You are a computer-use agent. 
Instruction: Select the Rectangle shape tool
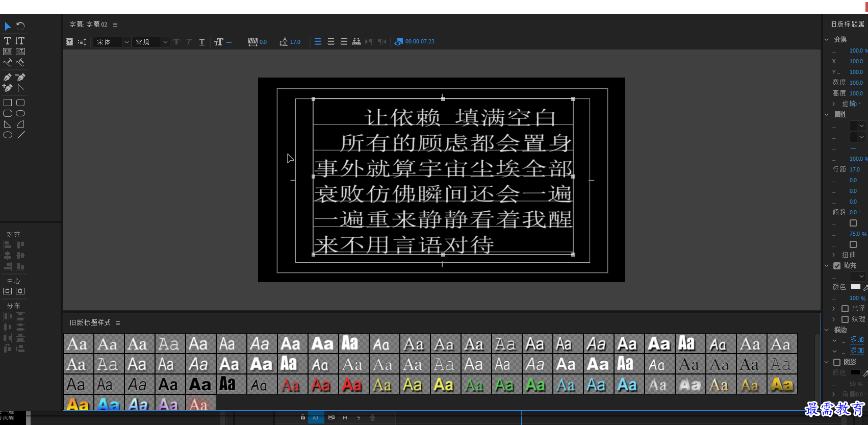click(x=8, y=103)
